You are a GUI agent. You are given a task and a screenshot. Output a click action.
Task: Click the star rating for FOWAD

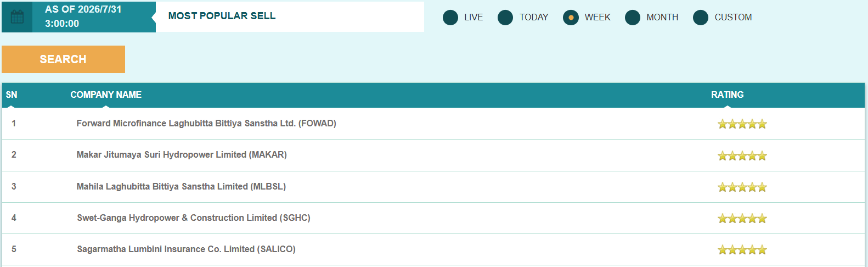click(x=742, y=124)
